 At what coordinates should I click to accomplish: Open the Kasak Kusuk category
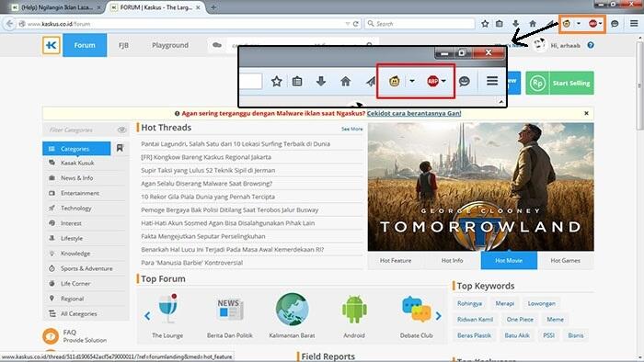(77, 163)
